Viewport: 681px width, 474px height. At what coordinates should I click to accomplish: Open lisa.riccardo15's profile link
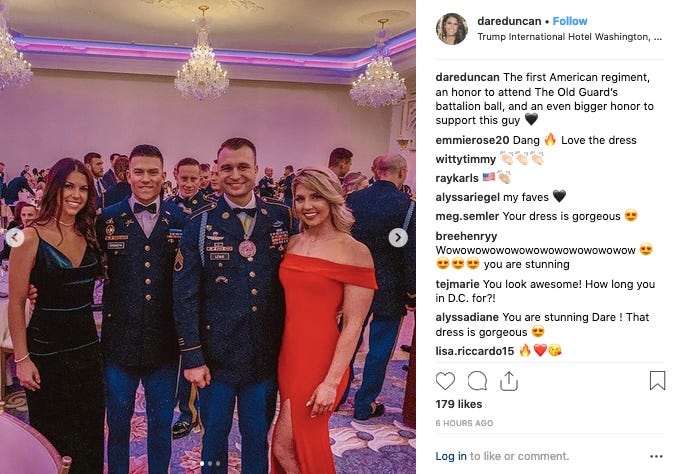pos(475,351)
